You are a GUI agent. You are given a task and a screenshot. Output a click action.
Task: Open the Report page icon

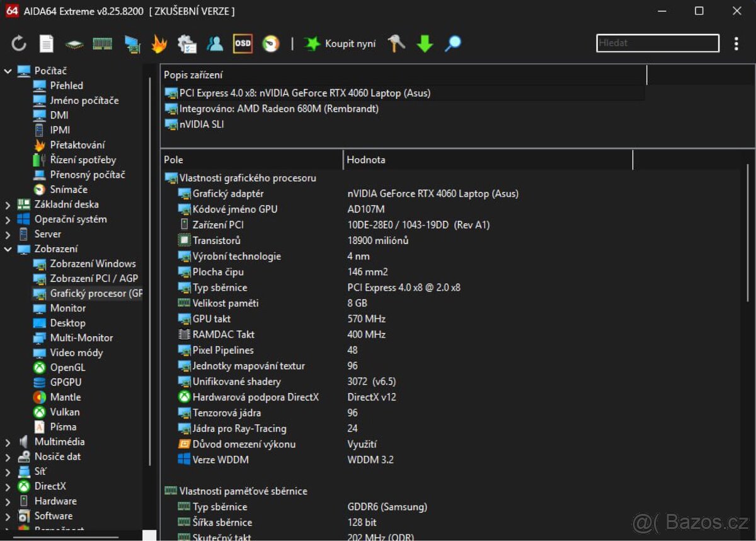tap(47, 44)
